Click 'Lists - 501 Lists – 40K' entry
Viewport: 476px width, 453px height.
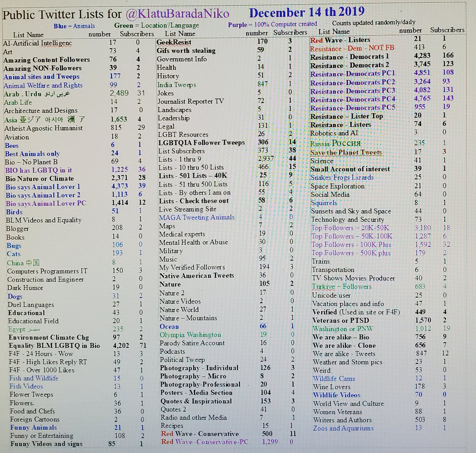(193, 176)
